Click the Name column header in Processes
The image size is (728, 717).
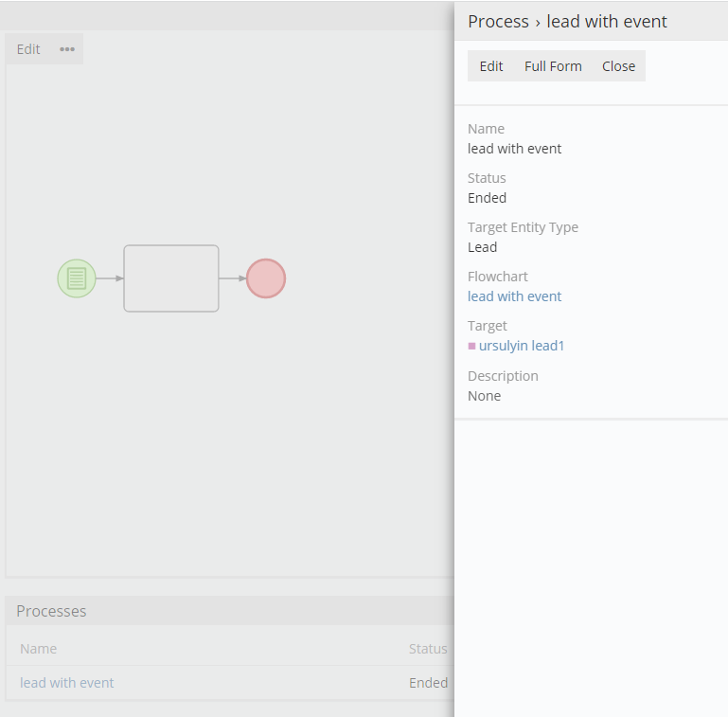tap(39, 649)
